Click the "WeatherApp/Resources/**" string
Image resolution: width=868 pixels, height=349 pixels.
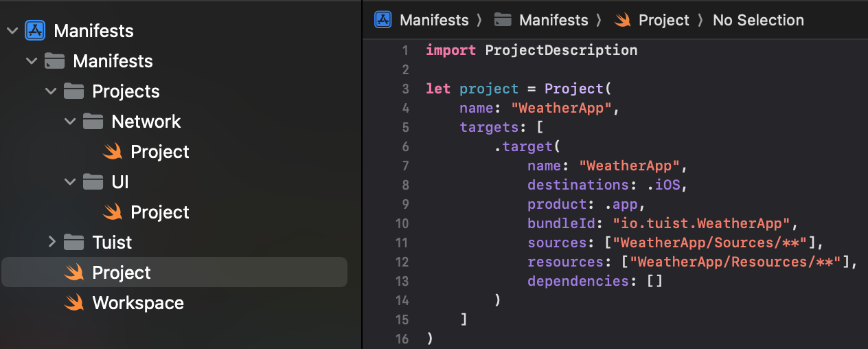click(x=736, y=262)
